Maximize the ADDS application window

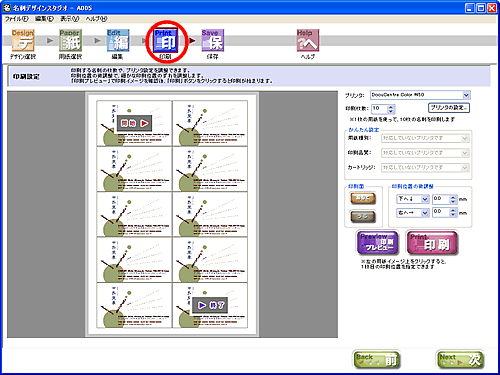click(481, 8)
